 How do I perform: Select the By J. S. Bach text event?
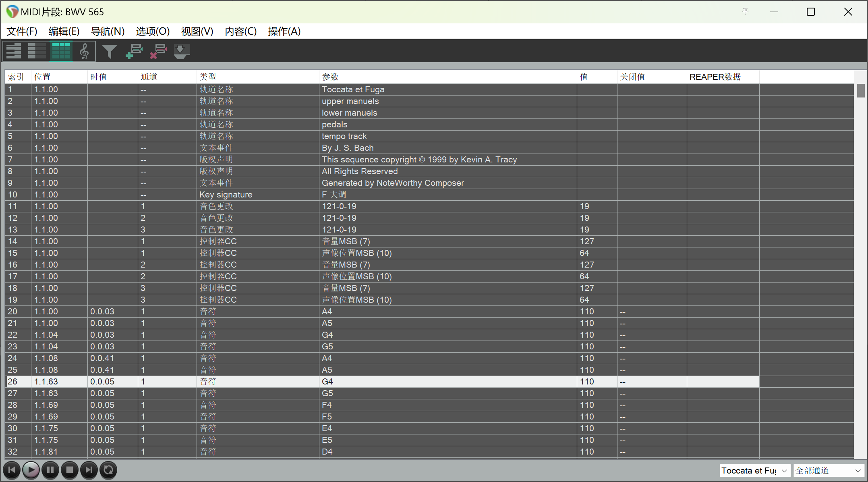click(x=429, y=148)
